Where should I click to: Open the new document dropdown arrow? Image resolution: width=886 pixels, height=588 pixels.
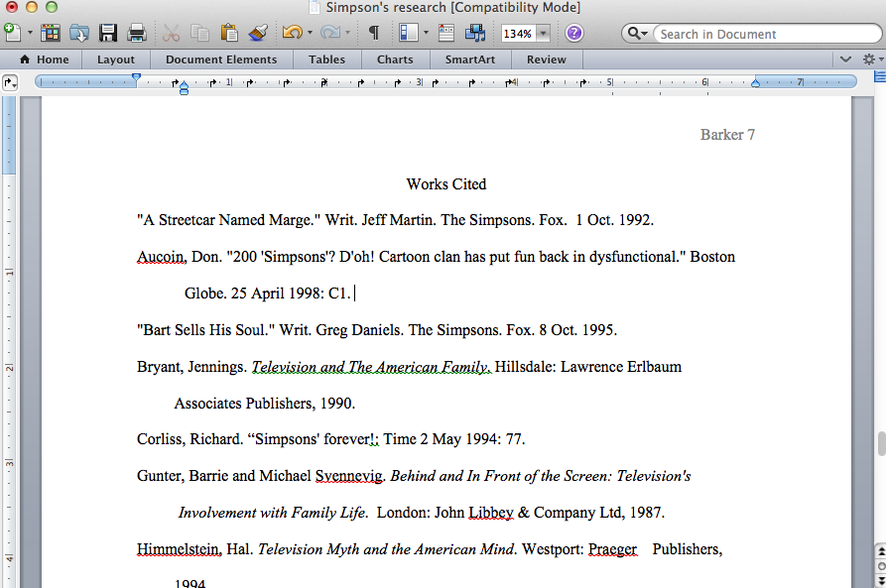(30, 33)
